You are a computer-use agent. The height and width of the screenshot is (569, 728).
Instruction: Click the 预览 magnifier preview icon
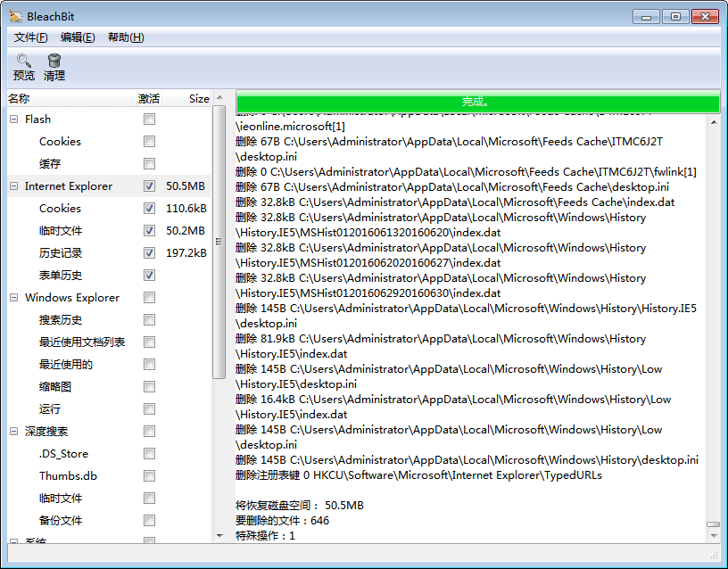pos(23,61)
